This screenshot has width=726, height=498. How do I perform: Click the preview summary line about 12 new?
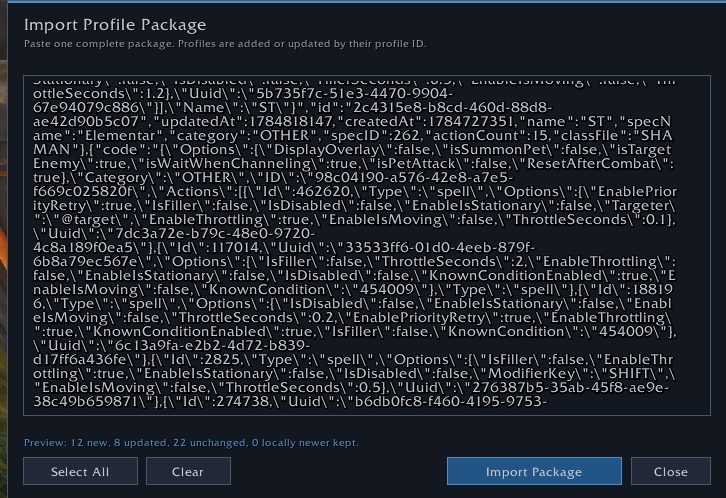click(x=191, y=442)
